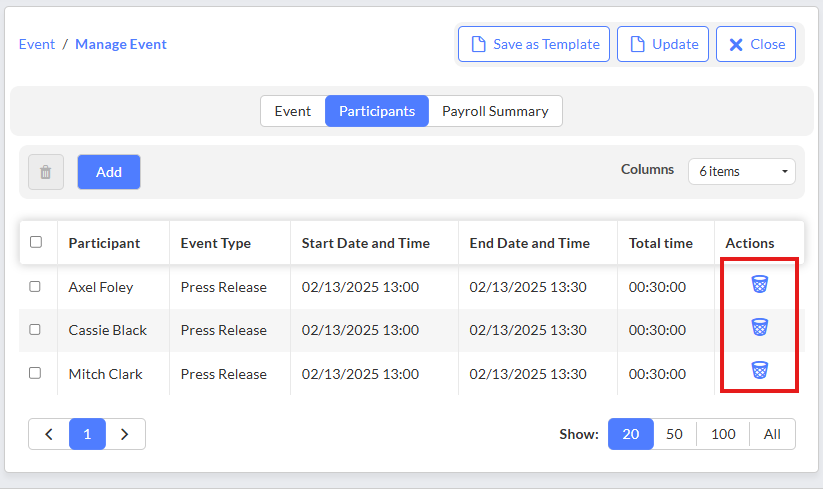The width and height of the screenshot is (823, 494).
Task: Go to next page arrow
Action: [125, 434]
